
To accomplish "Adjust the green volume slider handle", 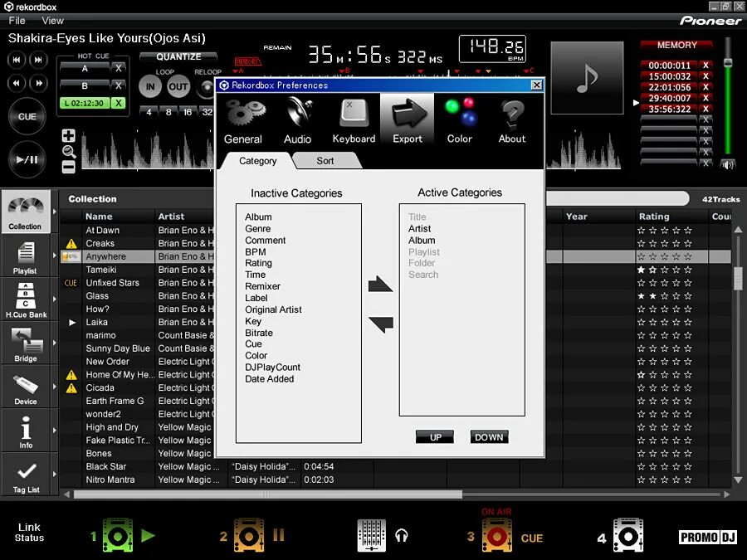I will tap(727, 62).
